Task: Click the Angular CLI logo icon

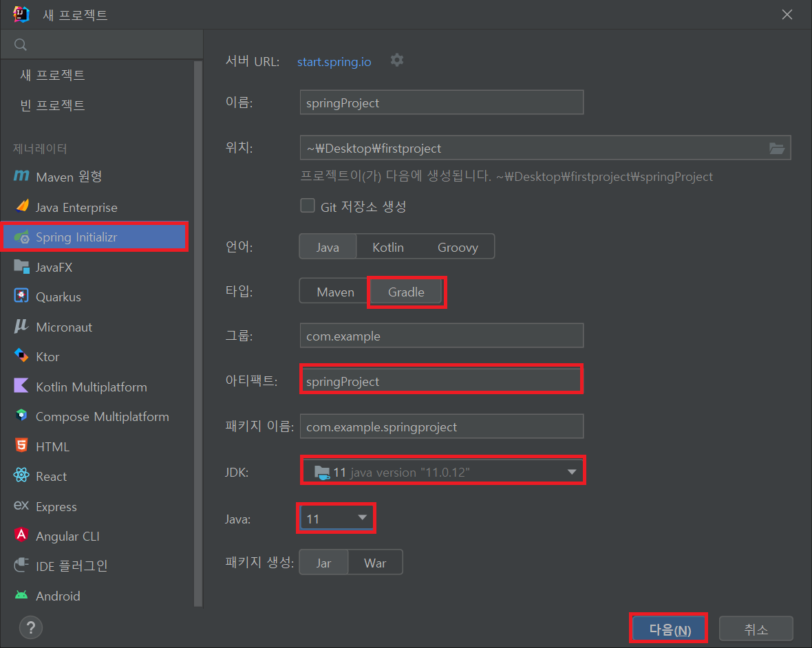Action: pyautogui.click(x=21, y=534)
